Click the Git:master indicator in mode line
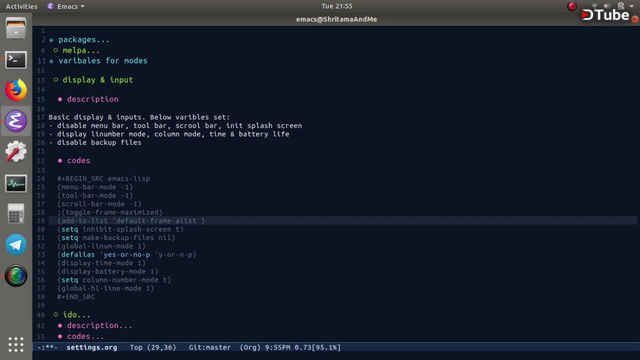This screenshot has width=640, height=360. pyautogui.click(x=209, y=347)
